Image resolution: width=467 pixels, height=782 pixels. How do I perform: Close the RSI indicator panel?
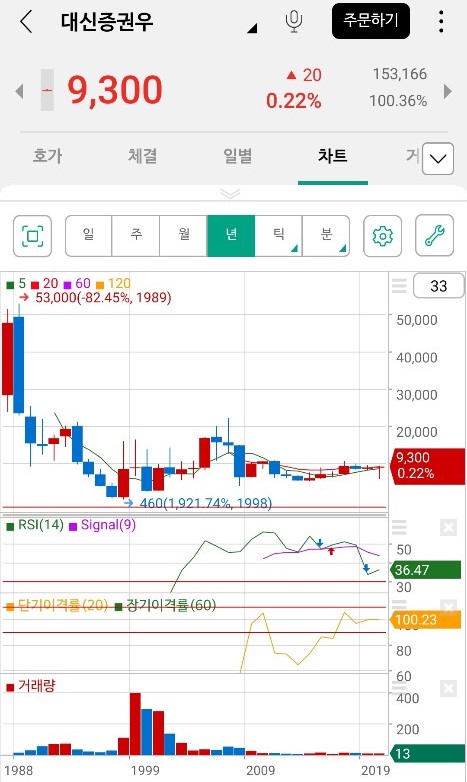(449, 527)
